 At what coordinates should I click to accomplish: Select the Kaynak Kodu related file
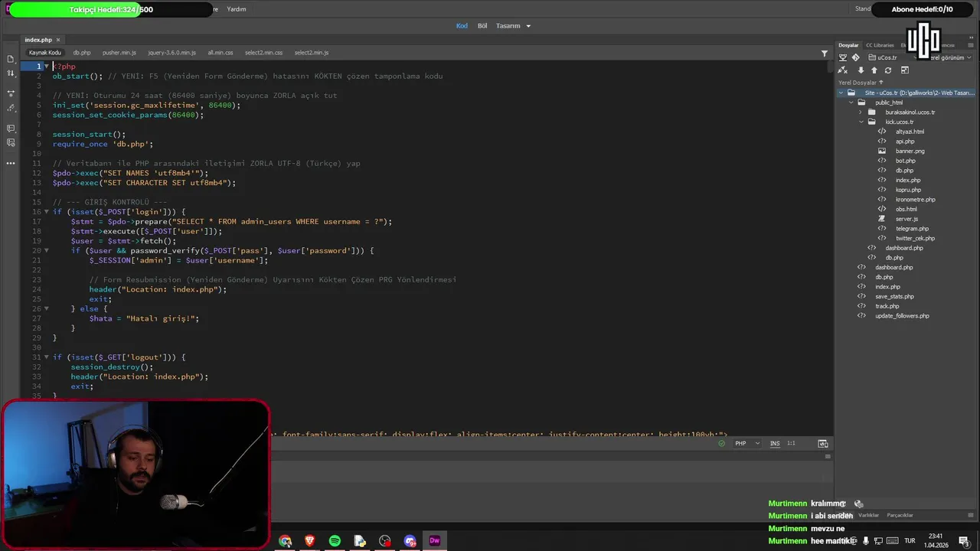click(44, 53)
